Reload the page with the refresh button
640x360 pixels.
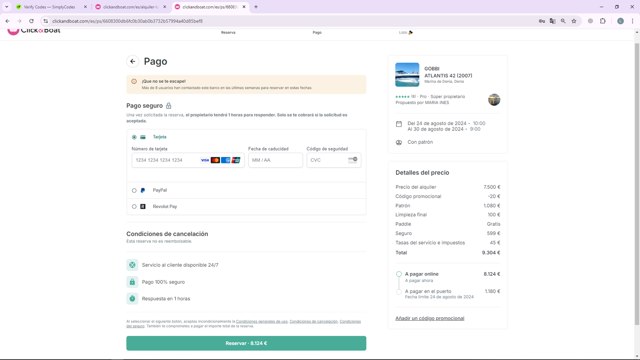click(x=31, y=21)
